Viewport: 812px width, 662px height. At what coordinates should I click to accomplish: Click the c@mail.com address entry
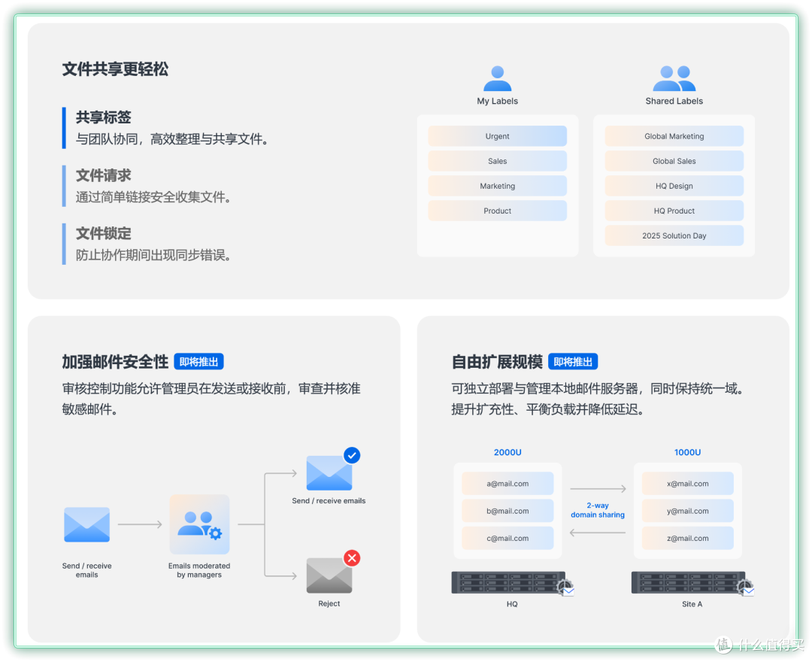click(507, 538)
